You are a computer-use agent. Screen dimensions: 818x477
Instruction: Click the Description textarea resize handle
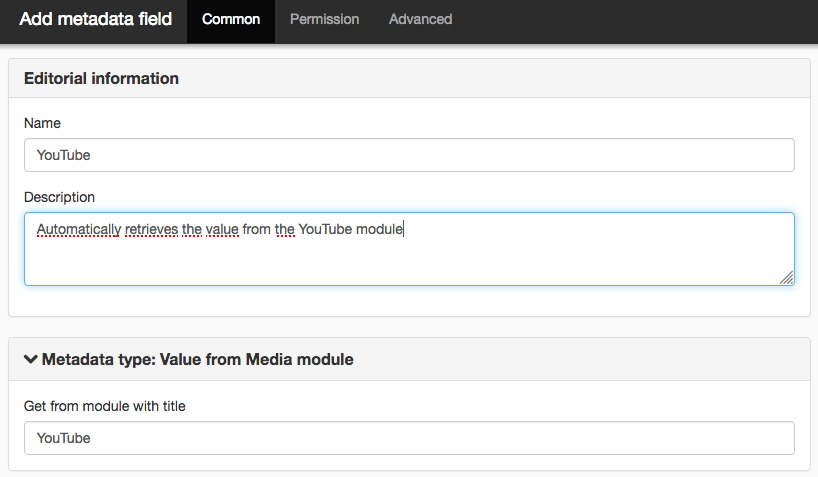(787, 278)
